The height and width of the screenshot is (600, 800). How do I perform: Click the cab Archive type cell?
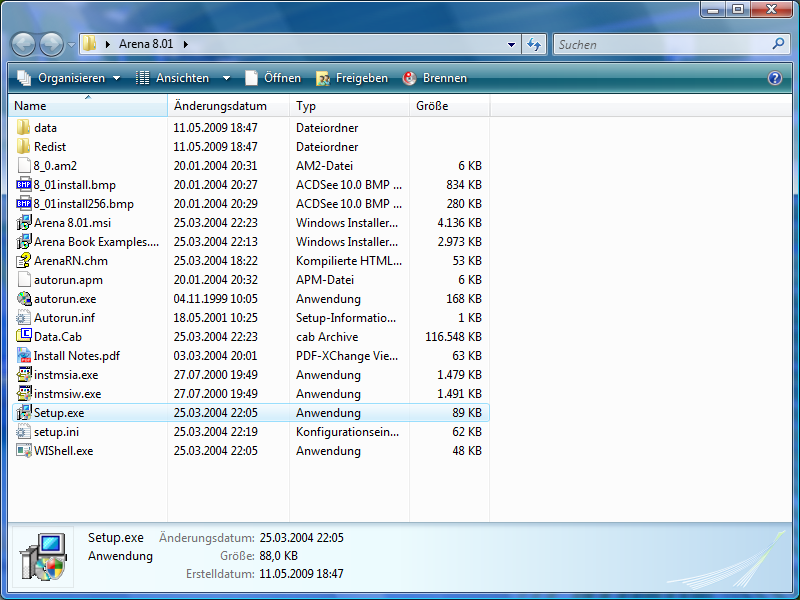click(327, 337)
